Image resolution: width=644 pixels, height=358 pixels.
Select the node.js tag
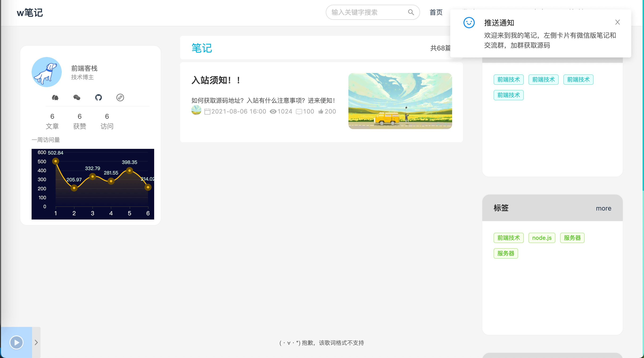tap(541, 238)
